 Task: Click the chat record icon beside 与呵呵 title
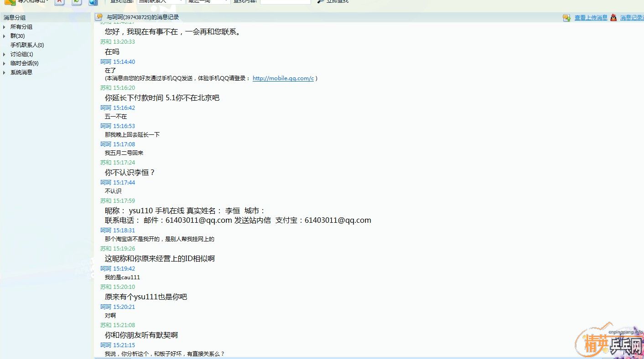[x=99, y=17]
